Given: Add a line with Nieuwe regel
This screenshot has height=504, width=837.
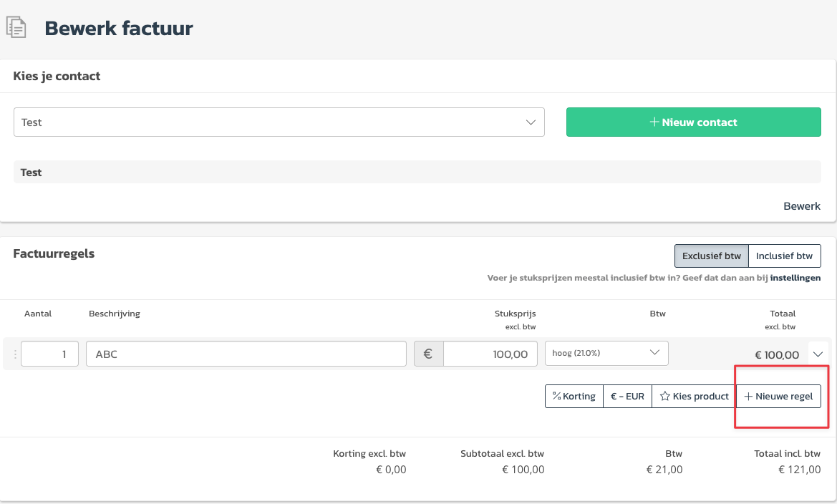Looking at the screenshot, I should point(778,396).
